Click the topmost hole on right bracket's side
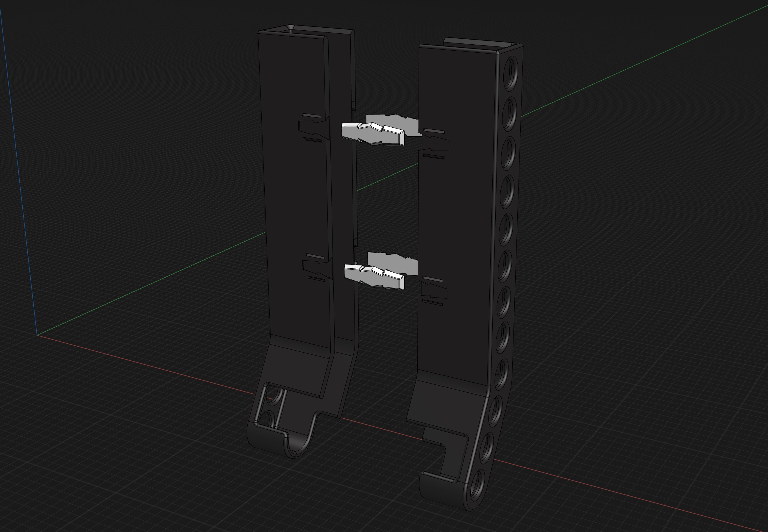 point(511,74)
